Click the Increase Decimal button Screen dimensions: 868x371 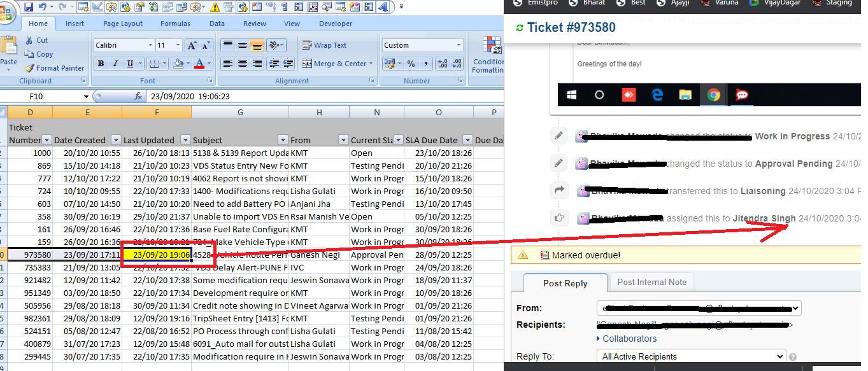click(x=441, y=64)
